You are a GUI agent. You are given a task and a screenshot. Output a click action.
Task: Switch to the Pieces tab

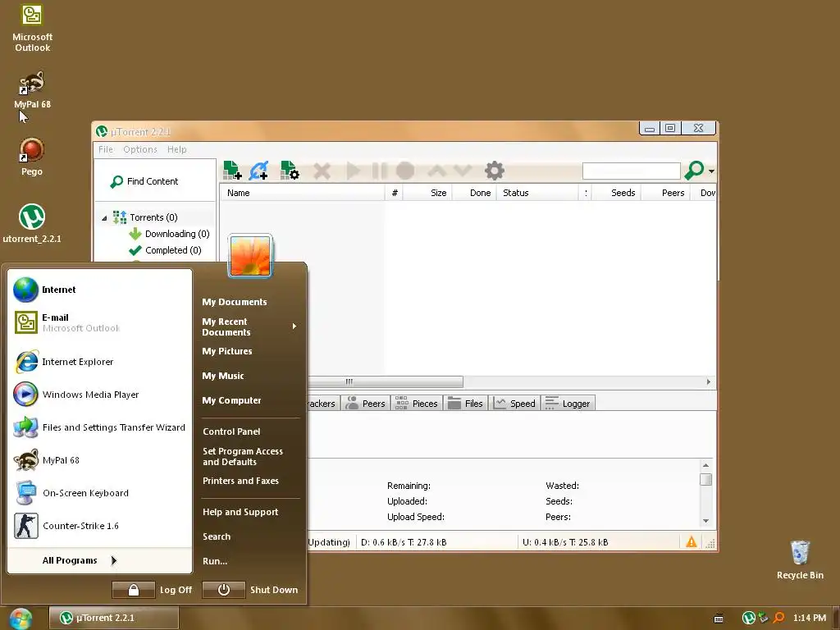click(x=417, y=404)
